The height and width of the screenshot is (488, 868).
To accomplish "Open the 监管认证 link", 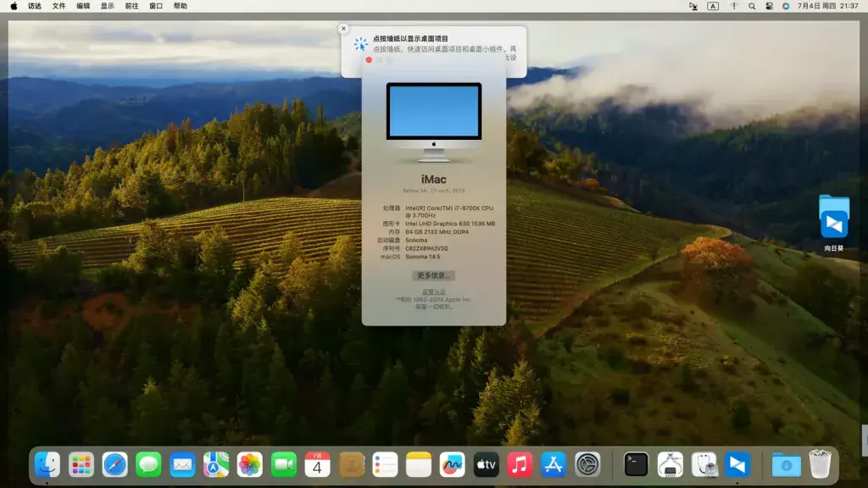I will (x=433, y=291).
